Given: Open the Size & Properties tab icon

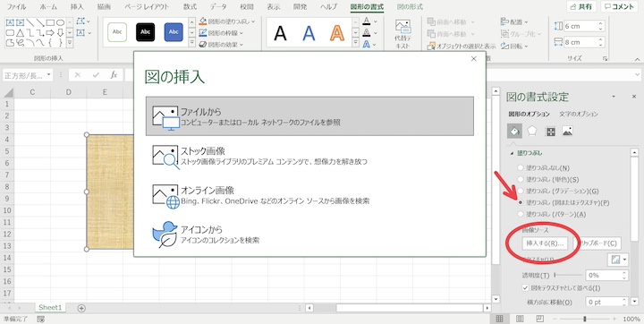Looking at the screenshot, I should coord(550,132).
